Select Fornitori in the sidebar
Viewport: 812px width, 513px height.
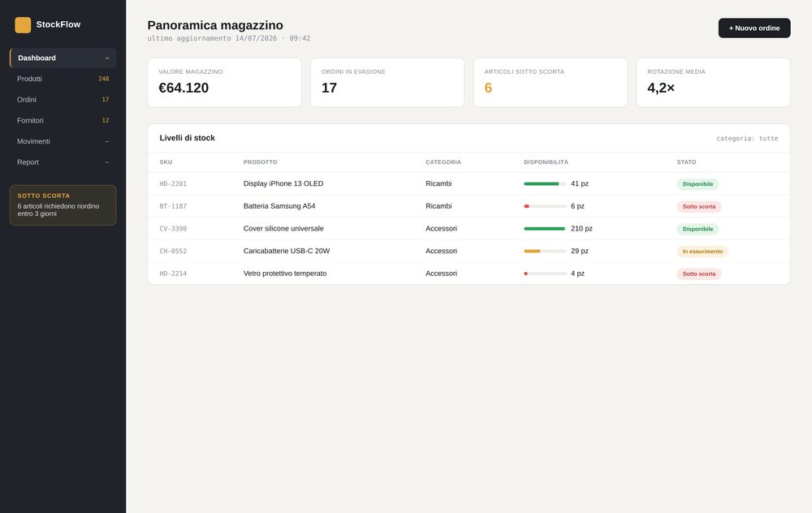click(63, 120)
